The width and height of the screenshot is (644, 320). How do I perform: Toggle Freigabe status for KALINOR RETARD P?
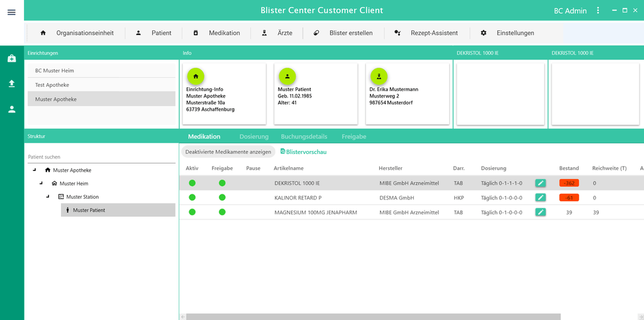click(x=222, y=197)
